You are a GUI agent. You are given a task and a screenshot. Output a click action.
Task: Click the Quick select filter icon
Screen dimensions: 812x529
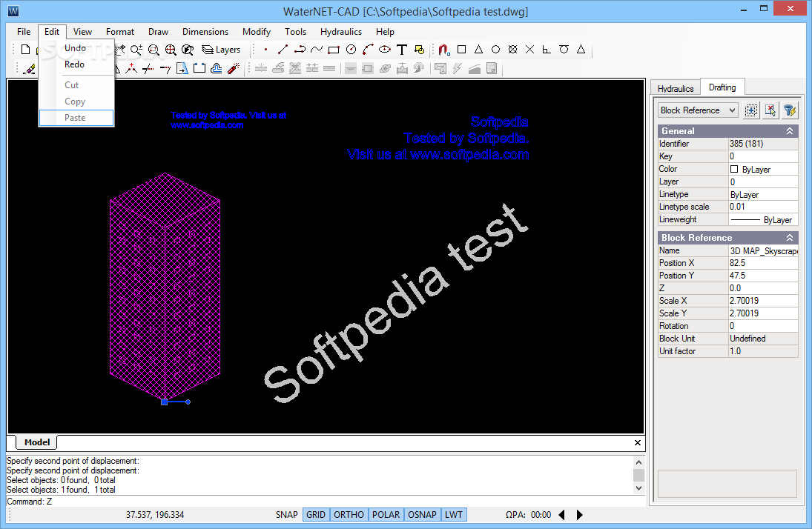(x=789, y=110)
